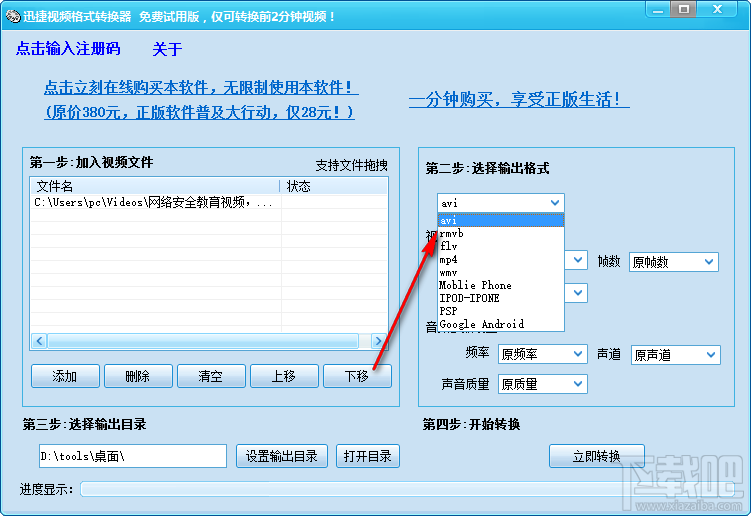Click the 添加 button
751x516 pixels.
click(65, 376)
